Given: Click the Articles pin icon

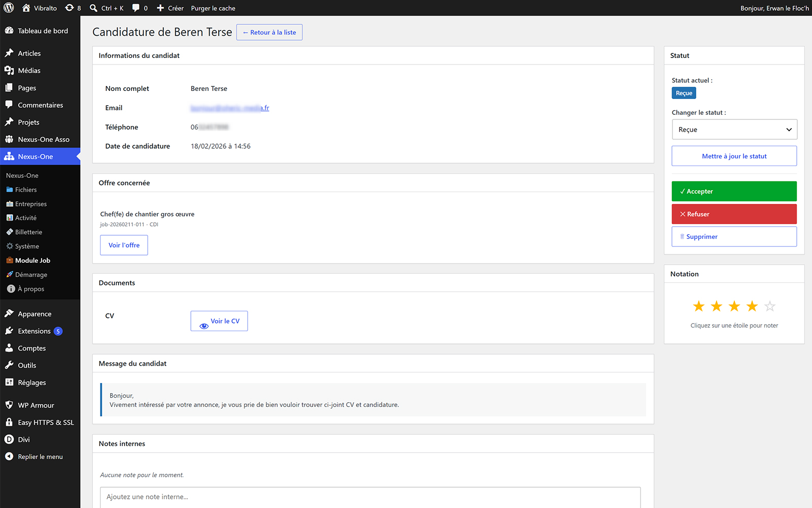Looking at the screenshot, I should coord(9,53).
